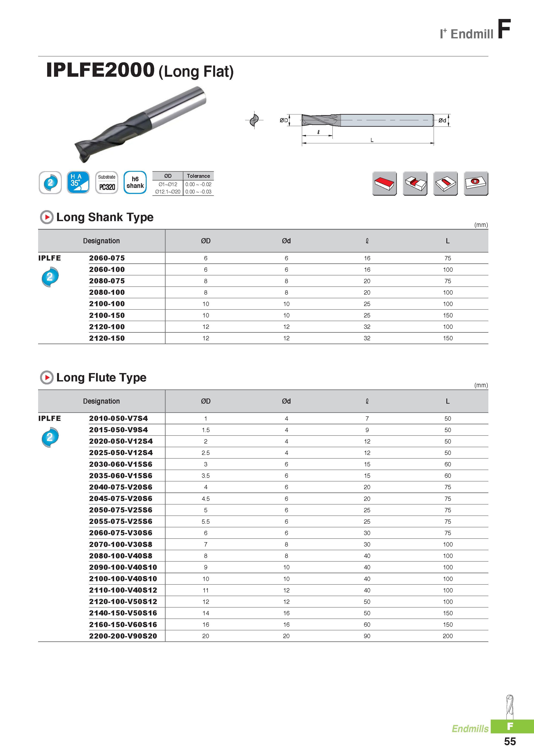Click the Endmills label next to the F tab
This screenshot has height=756, width=534.
[x=470, y=729]
